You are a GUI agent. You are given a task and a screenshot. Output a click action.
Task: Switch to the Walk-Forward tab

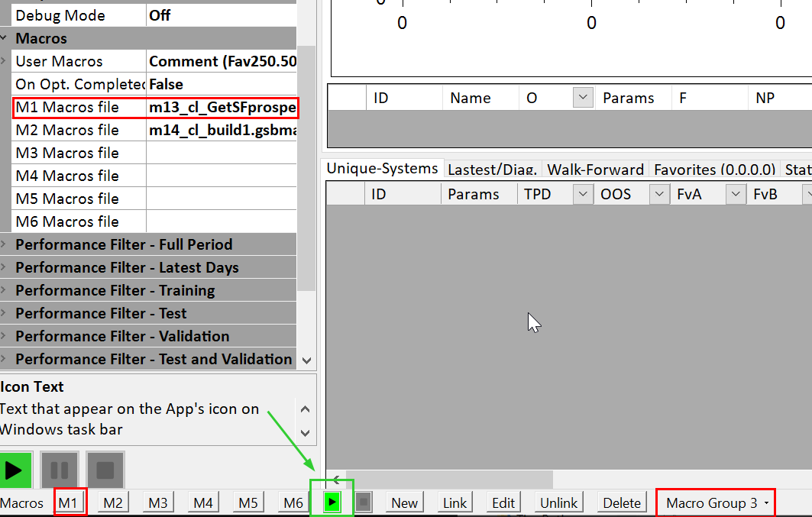click(x=596, y=169)
